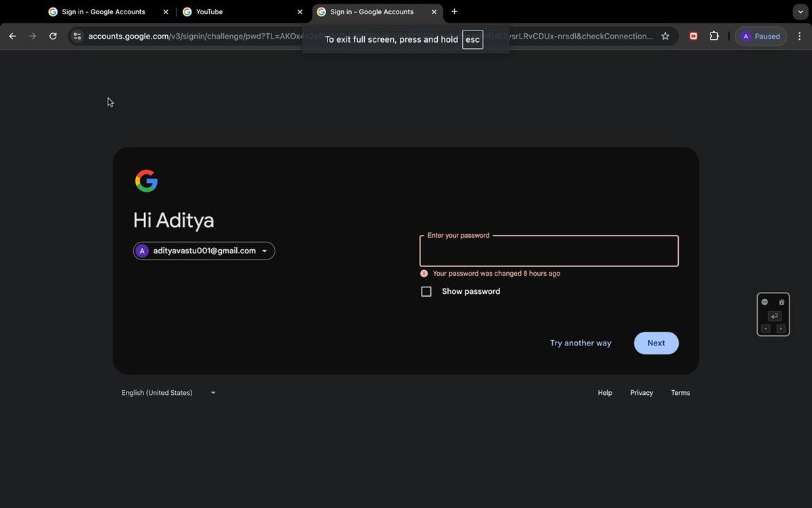
Task: Click the round ellipsis icon in floating widget
Action: pos(765,302)
